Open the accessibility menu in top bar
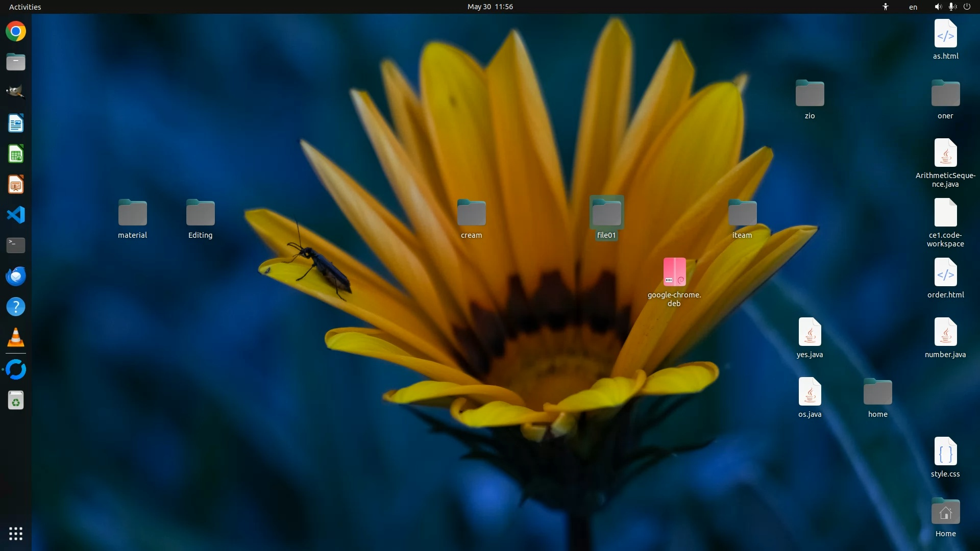This screenshot has height=551, width=980. click(886, 7)
